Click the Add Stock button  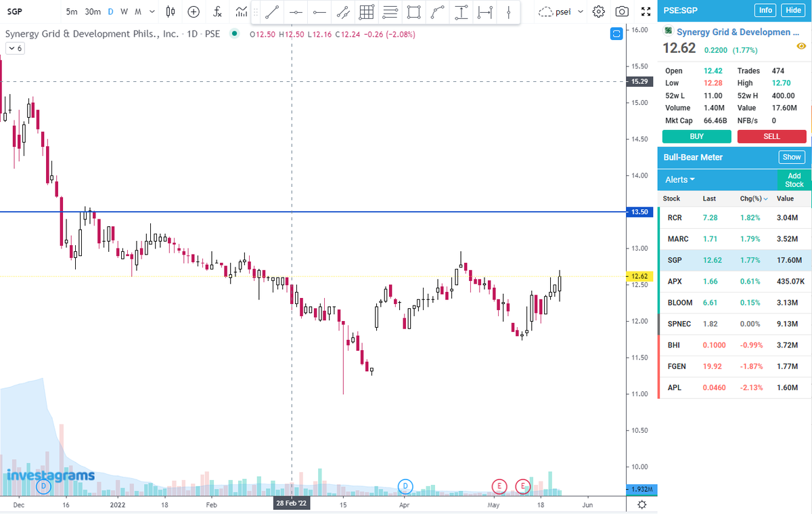tap(794, 180)
